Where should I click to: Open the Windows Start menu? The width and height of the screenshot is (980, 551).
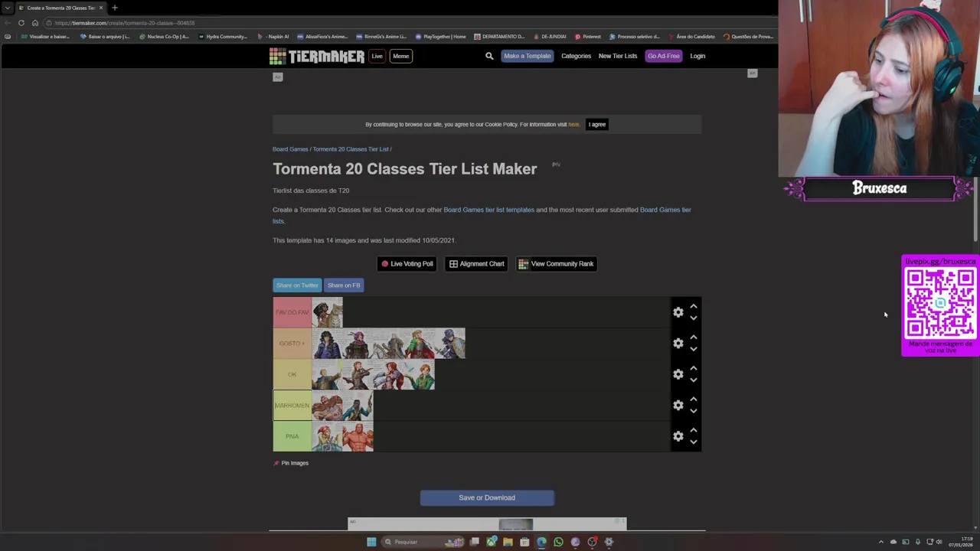371,542
